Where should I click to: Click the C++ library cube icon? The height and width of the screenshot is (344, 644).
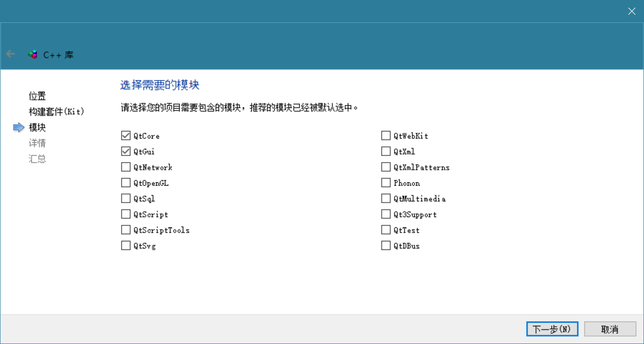click(33, 55)
